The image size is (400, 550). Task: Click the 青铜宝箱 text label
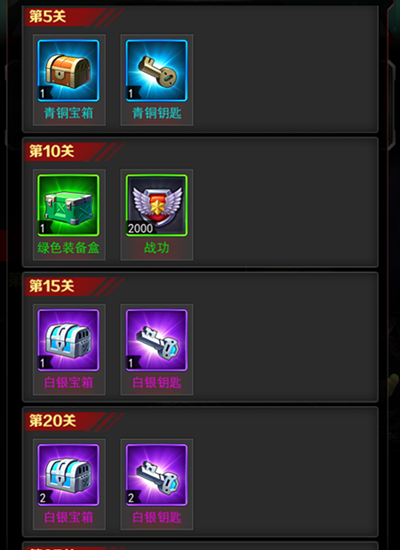coord(68,113)
